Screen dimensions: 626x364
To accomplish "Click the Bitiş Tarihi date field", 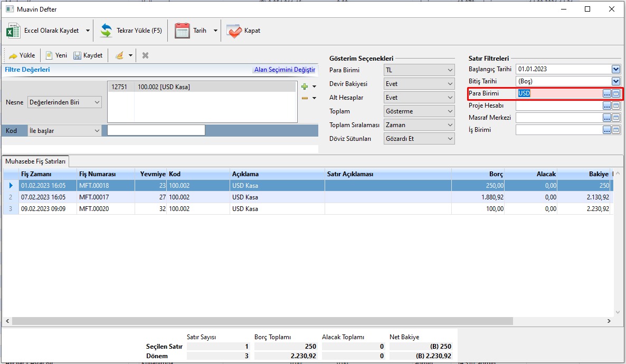I will click(x=563, y=81).
